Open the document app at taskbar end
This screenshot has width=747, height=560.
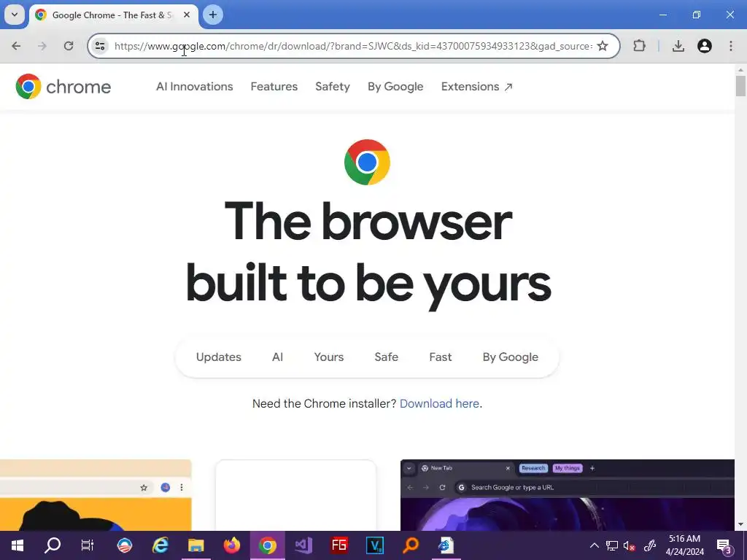446,545
